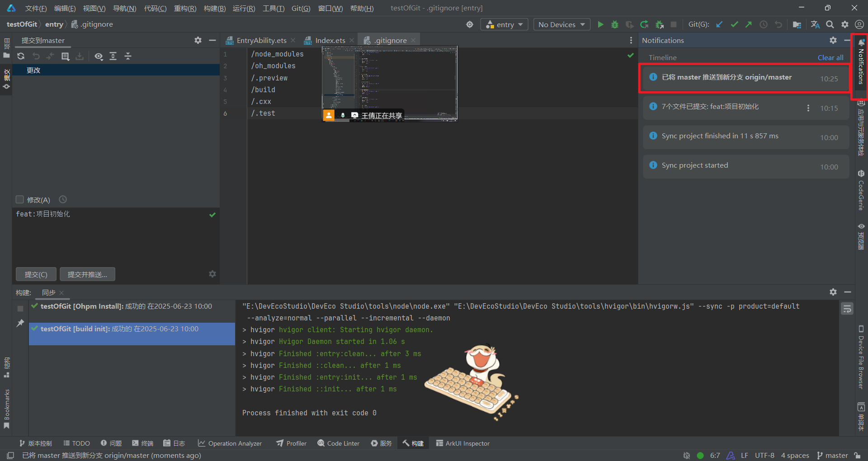Open commit panel options gear

[x=198, y=40]
